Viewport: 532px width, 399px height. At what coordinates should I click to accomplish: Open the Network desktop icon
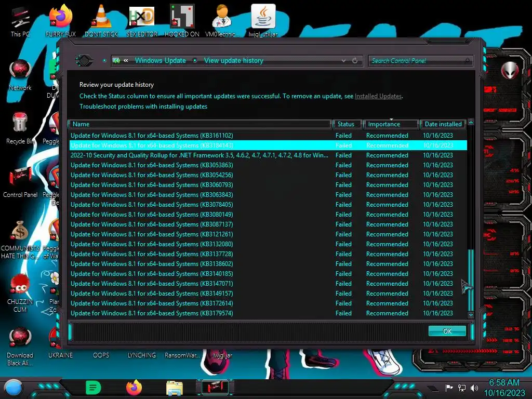20,75
